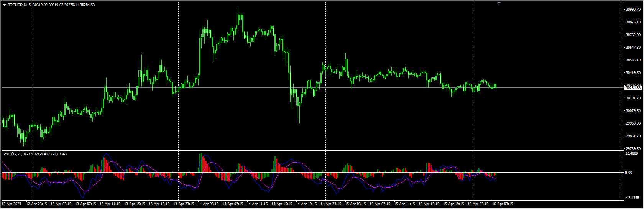This screenshot has height=209, width=644.
Task: Click price scale value 29963.90
Action: pos(633,123)
